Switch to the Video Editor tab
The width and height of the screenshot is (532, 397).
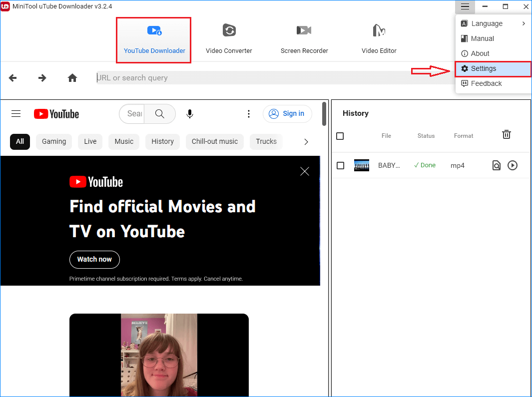[x=379, y=40]
